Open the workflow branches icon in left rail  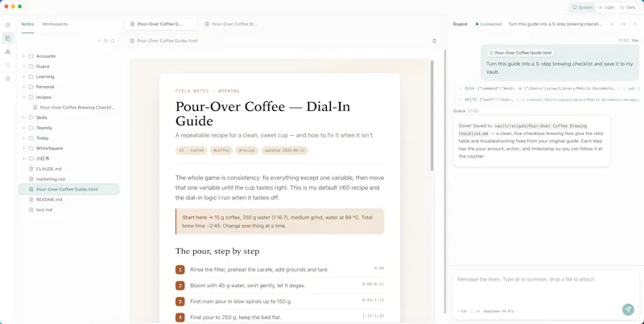tap(8, 65)
